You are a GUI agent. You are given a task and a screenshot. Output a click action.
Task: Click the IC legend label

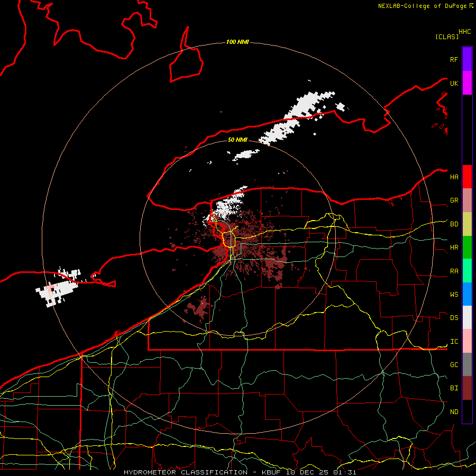tap(454, 342)
